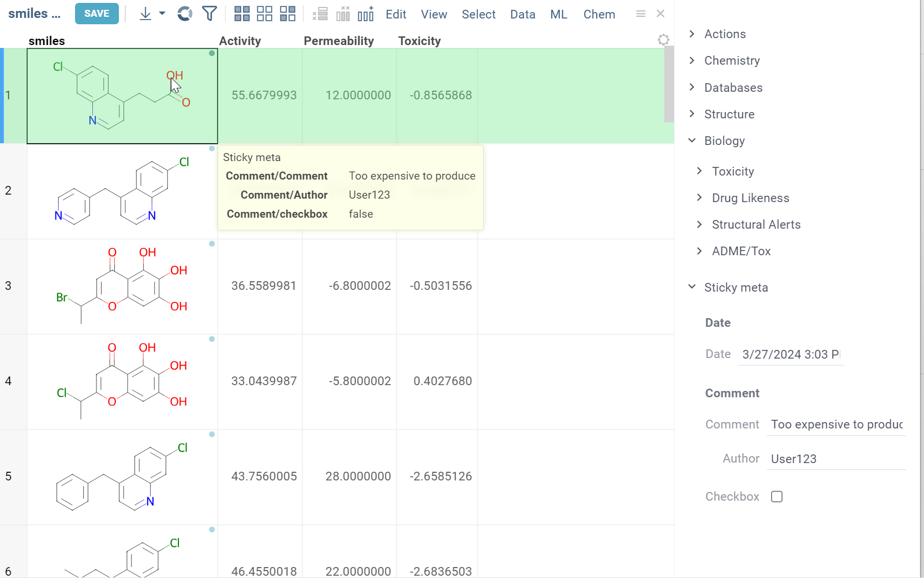
Task: Click the remove rows icon
Action: [x=320, y=14]
